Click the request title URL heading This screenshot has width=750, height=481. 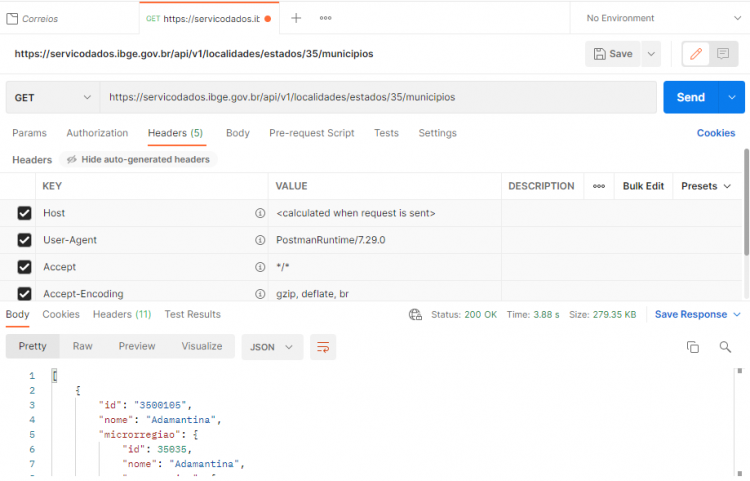194,54
